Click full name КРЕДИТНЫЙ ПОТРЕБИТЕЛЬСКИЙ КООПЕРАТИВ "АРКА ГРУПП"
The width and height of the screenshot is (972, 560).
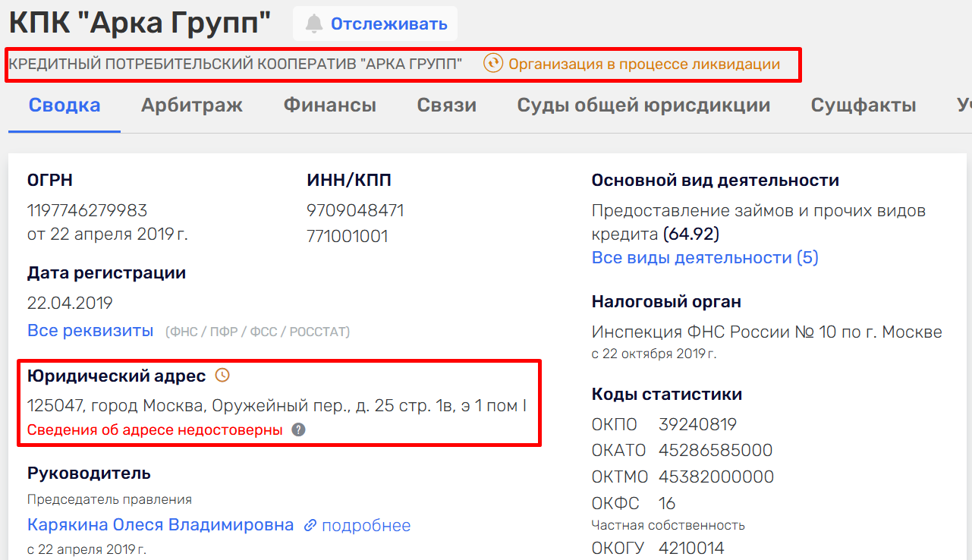235,64
